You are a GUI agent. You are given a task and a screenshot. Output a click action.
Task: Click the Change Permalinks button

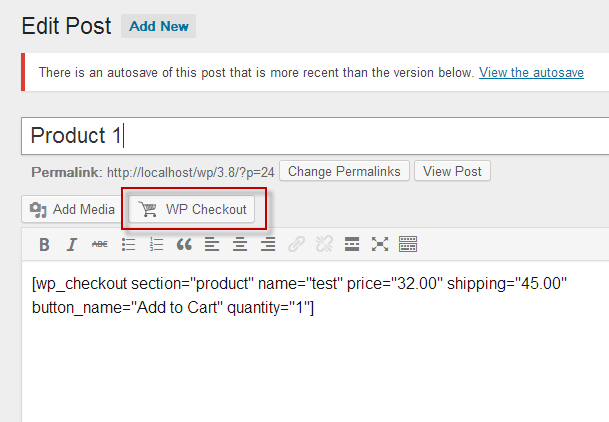(344, 171)
